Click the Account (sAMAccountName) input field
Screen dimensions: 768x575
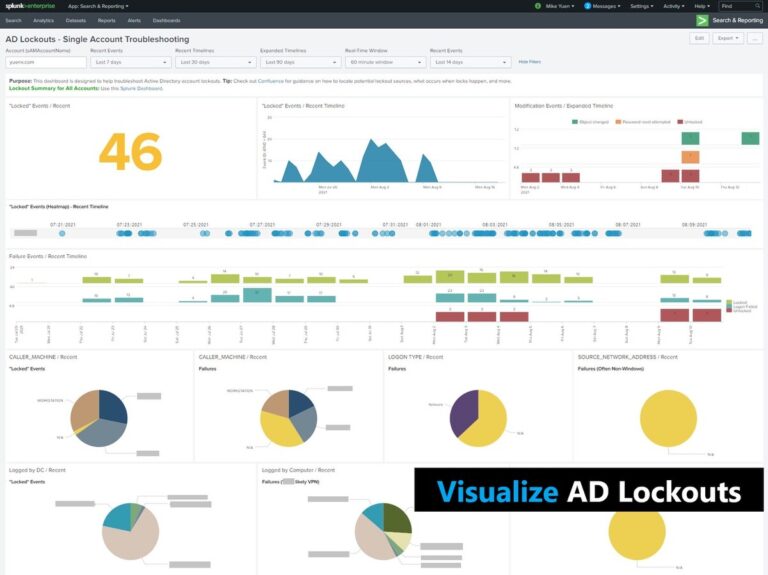click(x=46, y=62)
